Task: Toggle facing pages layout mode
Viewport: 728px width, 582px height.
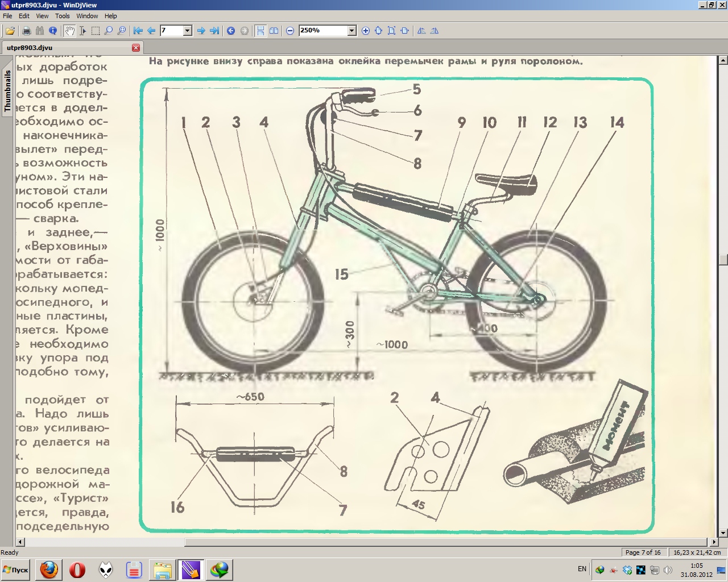Action: pyautogui.click(x=274, y=31)
